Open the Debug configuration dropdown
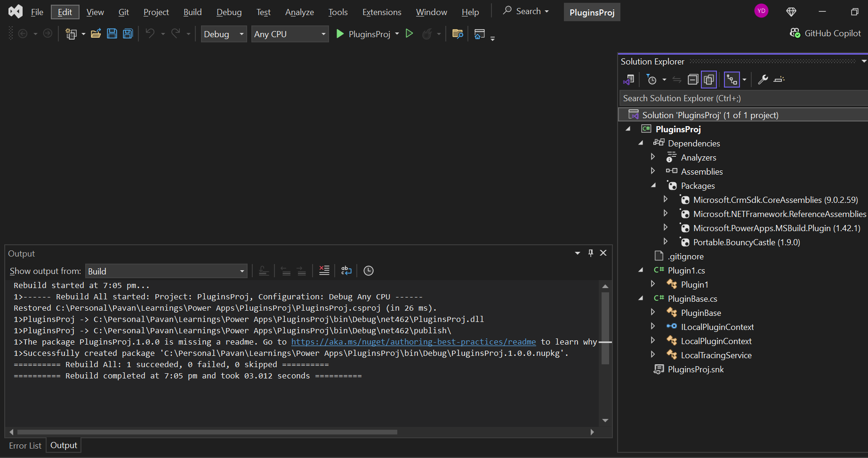The image size is (868, 458). click(224, 34)
